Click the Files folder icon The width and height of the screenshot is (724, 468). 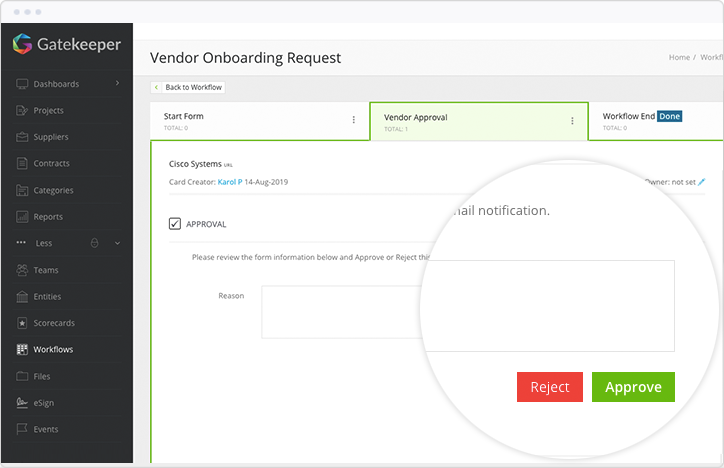point(23,376)
